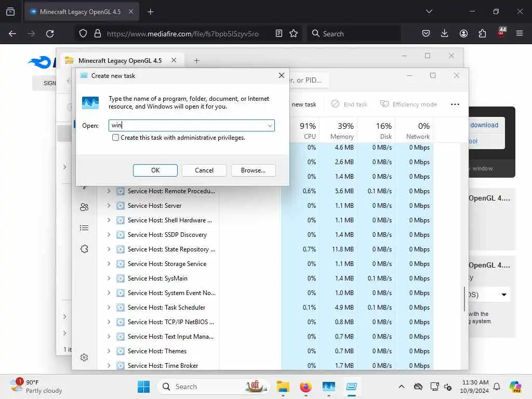Screen dimensions: 532x399
Task: Open Task Manager Details list icon
Action: pos(84,228)
